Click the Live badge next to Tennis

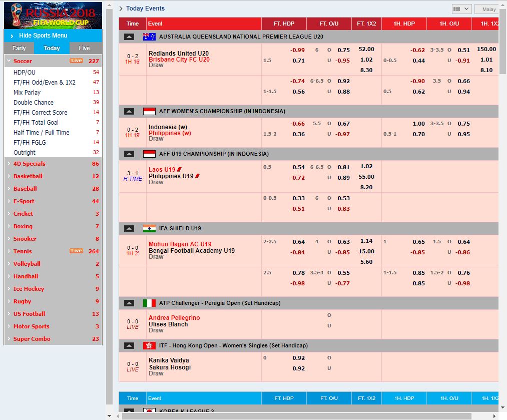click(x=76, y=251)
